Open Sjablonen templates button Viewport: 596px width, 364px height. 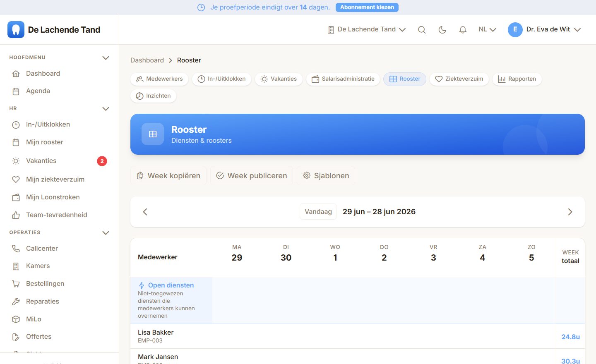tap(326, 176)
